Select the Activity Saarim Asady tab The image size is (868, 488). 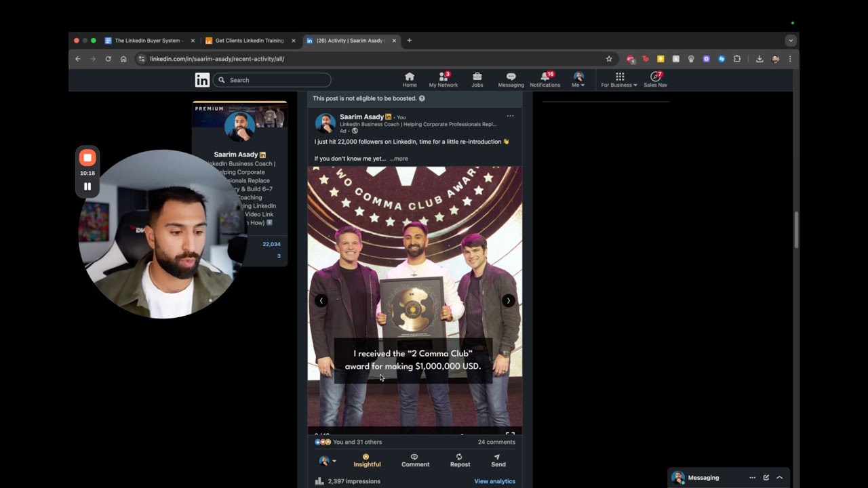351,41
